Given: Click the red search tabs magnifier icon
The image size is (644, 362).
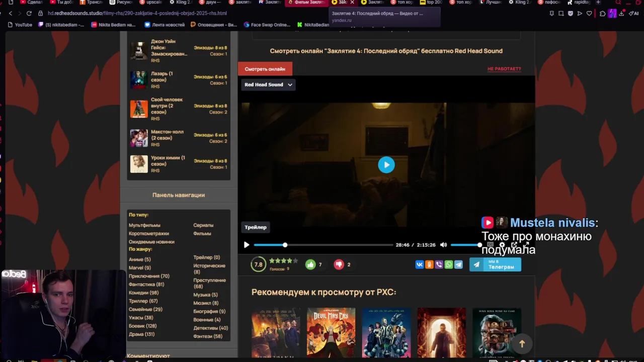Looking at the screenshot, I should (x=618, y=3).
